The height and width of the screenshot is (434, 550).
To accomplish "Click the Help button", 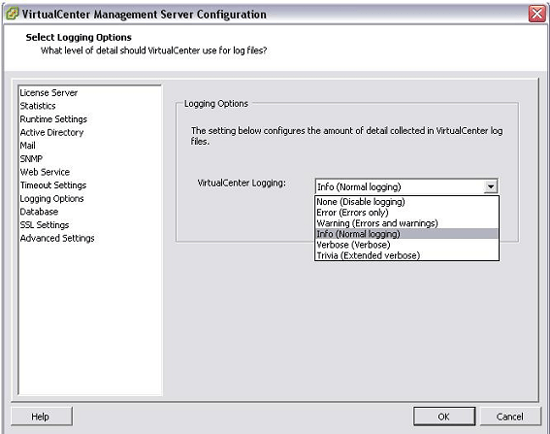I will [x=41, y=416].
